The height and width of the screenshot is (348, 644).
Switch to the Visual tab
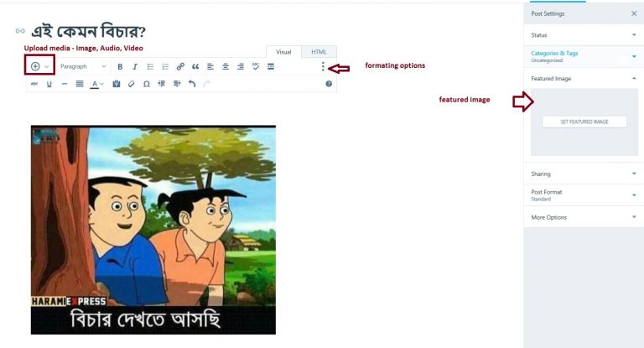click(283, 52)
